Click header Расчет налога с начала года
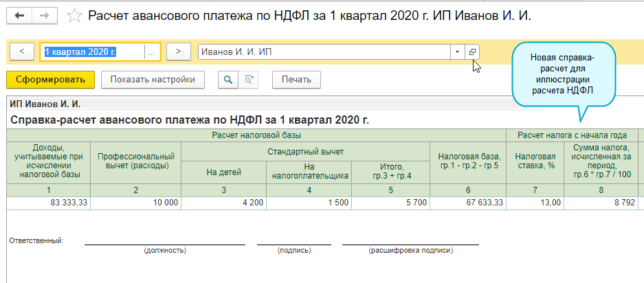 point(572,135)
